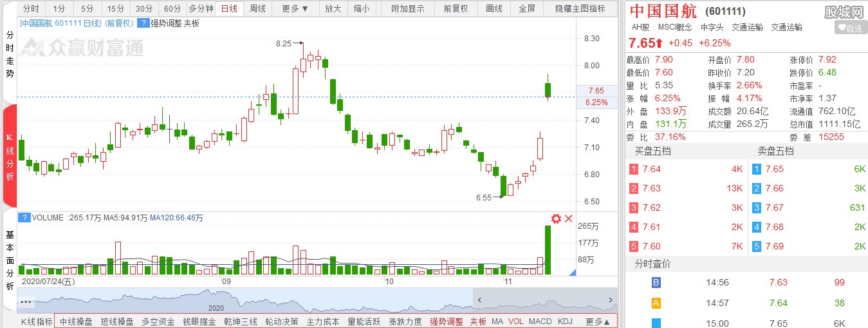This screenshot has height=328, width=868.
Task: Click the MSCI概念 tag
Action: [x=675, y=28]
